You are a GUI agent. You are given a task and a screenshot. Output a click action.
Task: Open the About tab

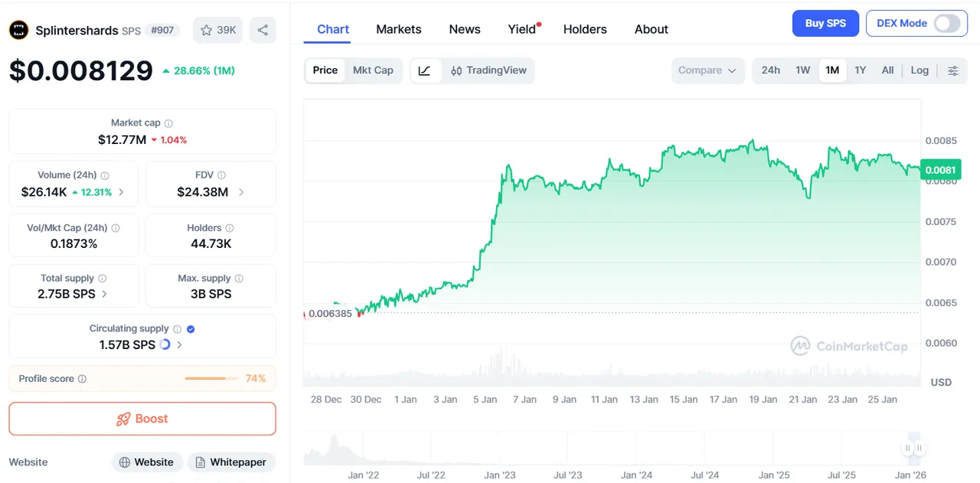pyautogui.click(x=652, y=29)
